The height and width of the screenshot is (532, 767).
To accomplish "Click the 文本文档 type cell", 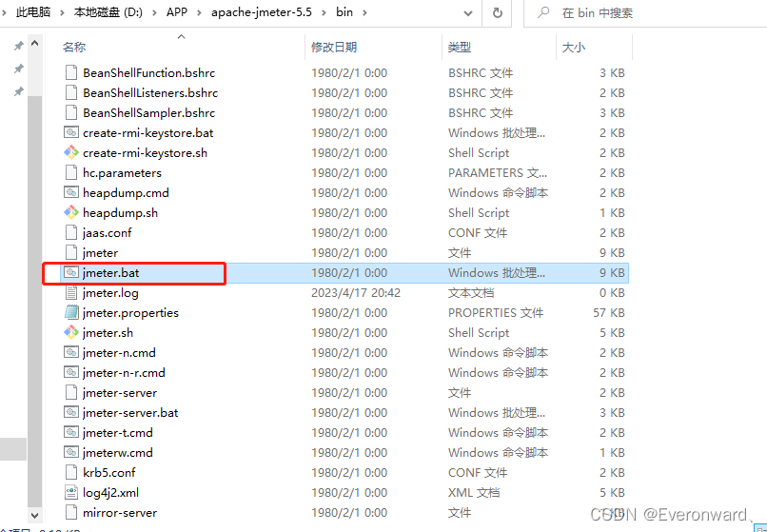I will [470, 293].
